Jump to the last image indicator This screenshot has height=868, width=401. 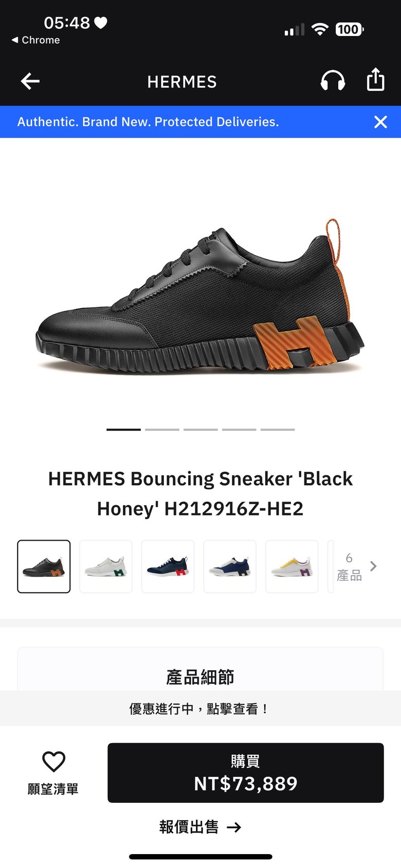pos(278,429)
